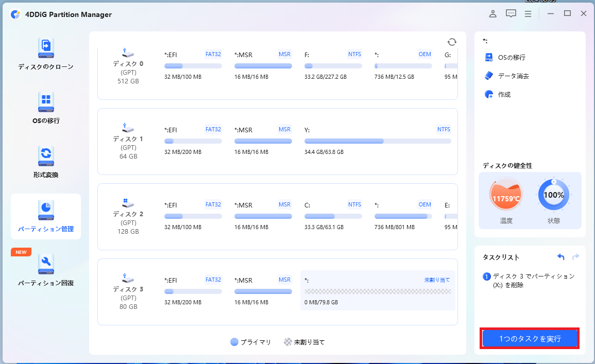Click the 32 MB/100 MB text on Disk 0
This screenshot has width=595, height=364.
pos(183,77)
